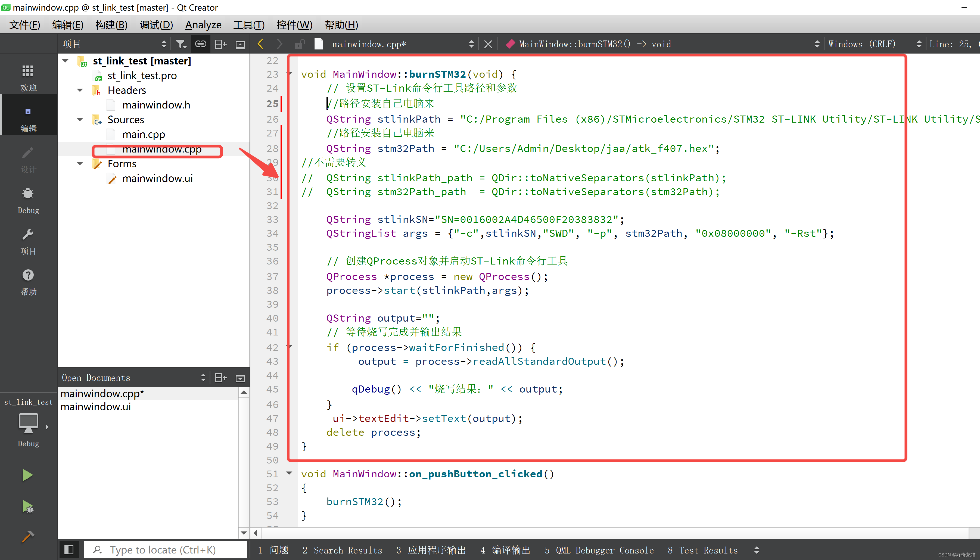Open the 控件(W) menu
The height and width of the screenshot is (560, 980).
coord(294,25)
